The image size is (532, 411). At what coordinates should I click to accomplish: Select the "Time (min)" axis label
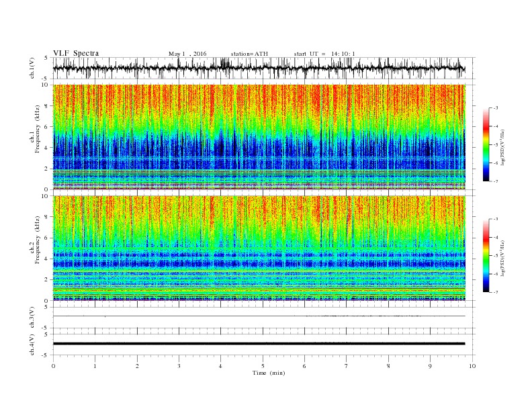[269, 373]
